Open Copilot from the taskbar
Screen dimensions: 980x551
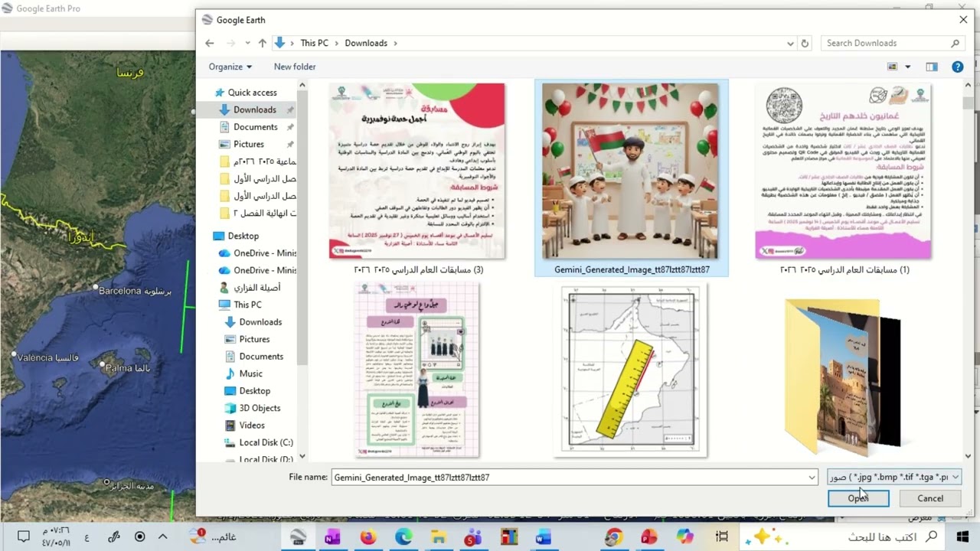click(684, 536)
